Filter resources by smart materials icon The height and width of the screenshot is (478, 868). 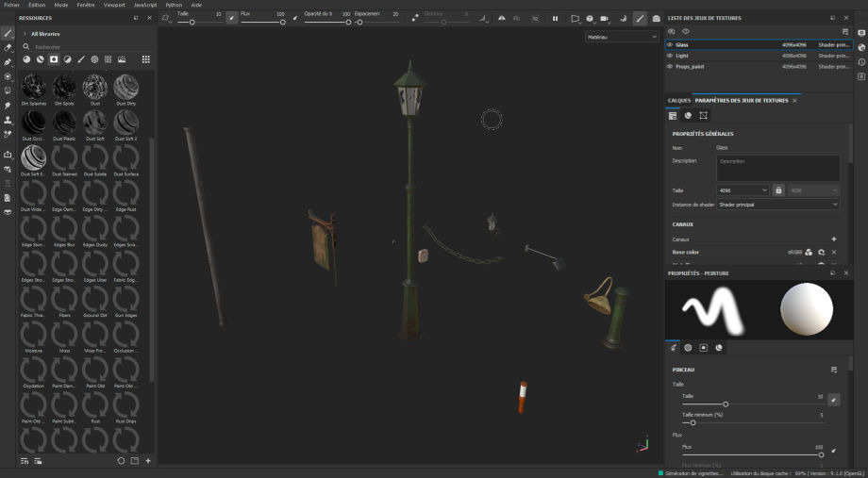click(40, 59)
